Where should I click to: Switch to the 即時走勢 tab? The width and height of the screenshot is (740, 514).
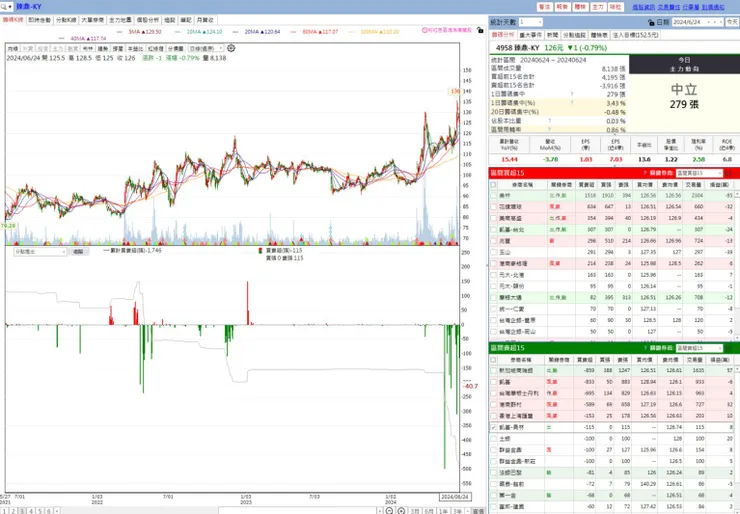click(40, 20)
